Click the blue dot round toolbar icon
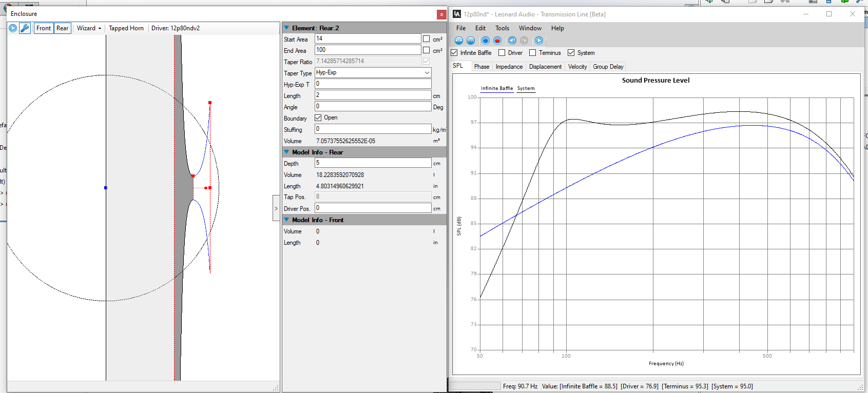The width and height of the screenshot is (868, 393). [486, 41]
